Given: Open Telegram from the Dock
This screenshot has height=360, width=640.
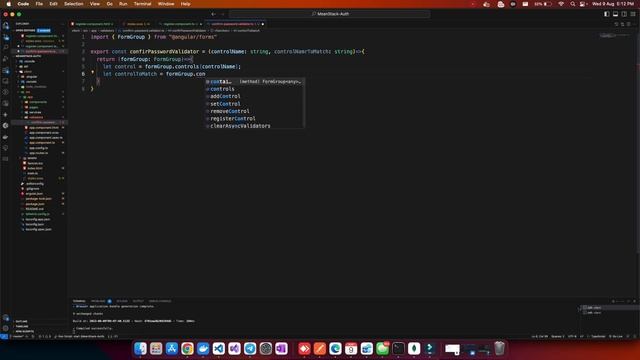Looking at the screenshot, I should click(250, 349).
